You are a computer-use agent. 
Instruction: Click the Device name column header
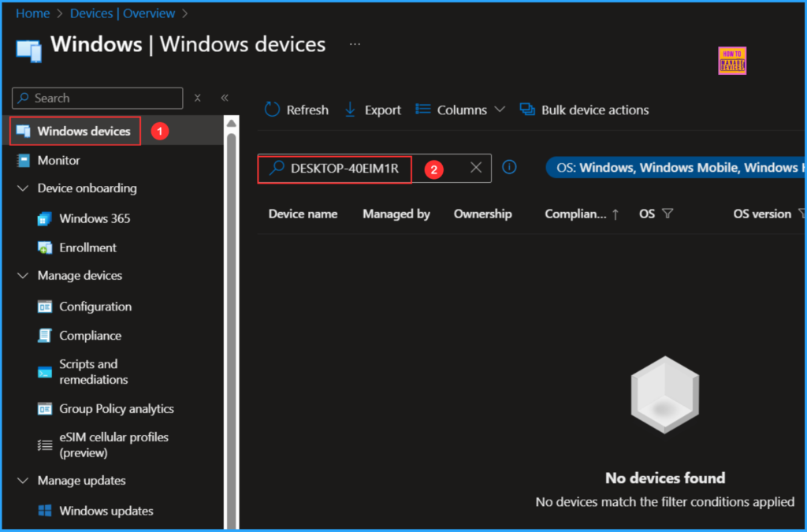click(x=303, y=214)
